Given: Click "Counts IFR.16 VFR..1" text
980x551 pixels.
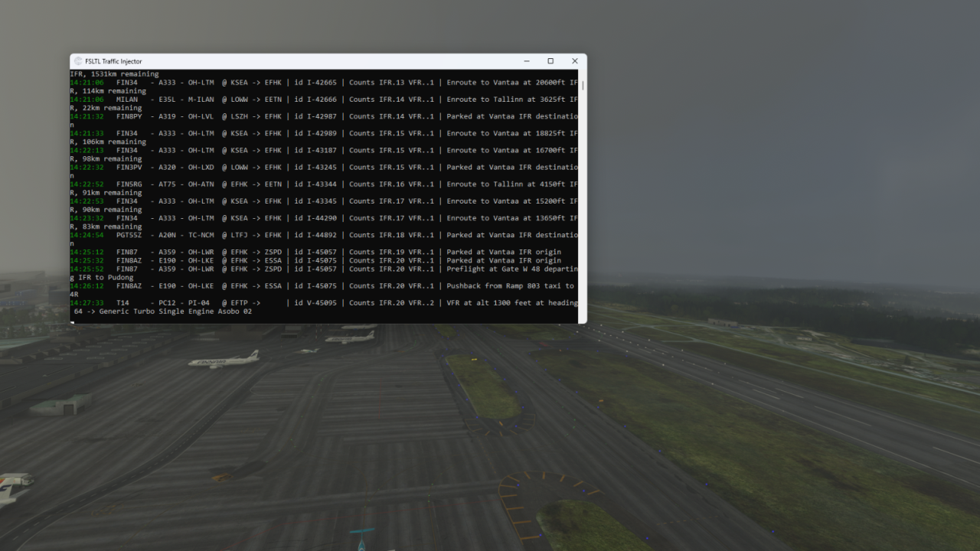Looking at the screenshot, I should tap(391, 184).
